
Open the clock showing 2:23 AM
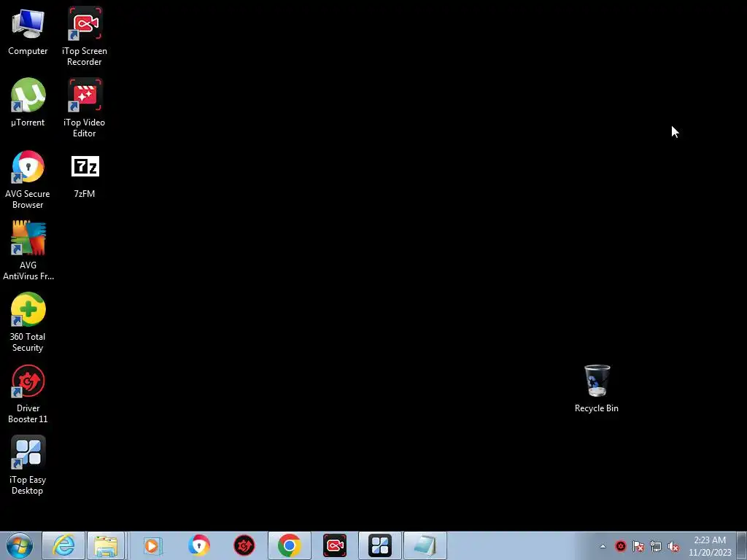click(709, 545)
